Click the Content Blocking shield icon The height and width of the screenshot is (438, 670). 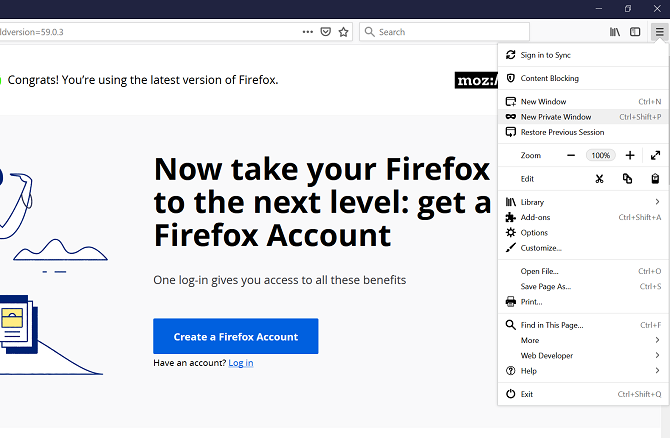tap(511, 78)
